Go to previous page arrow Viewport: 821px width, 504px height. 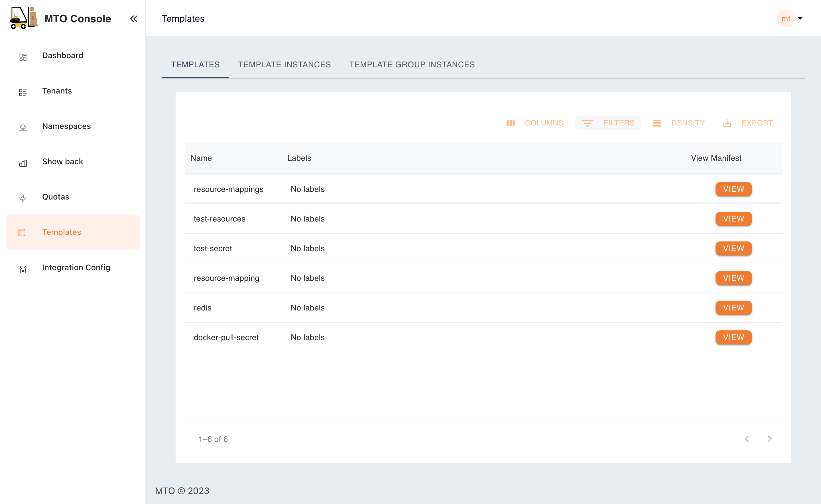point(747,439)
